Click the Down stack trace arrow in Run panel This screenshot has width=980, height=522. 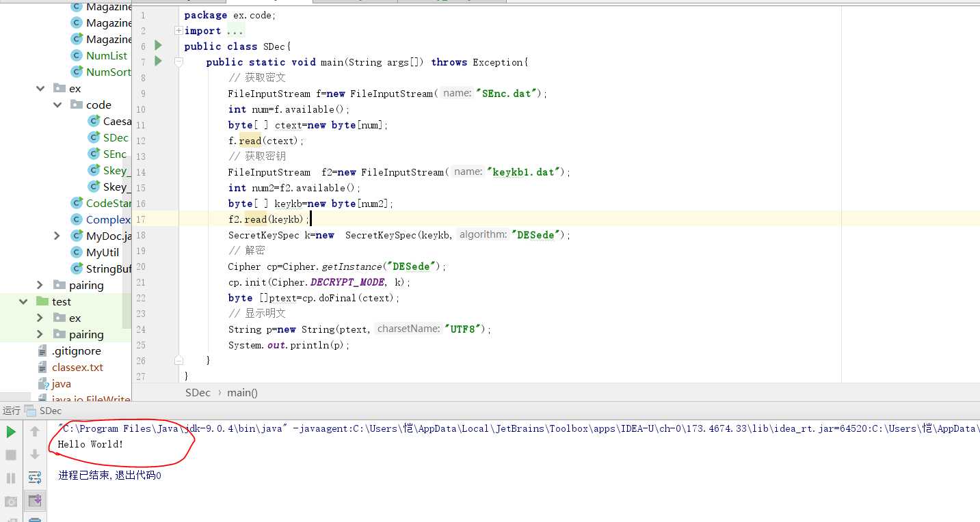point(35,455)
